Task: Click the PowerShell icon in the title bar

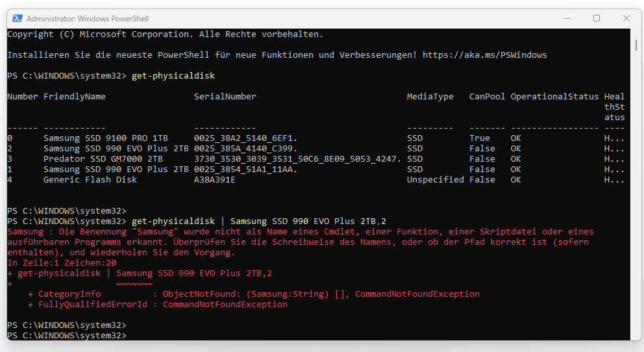Action: point(17,18)
